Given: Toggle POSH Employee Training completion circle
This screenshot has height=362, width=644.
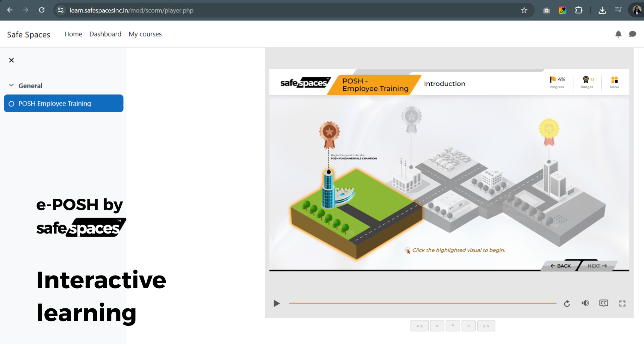Looking at the screenshot, I should click(x=11, y=104).
